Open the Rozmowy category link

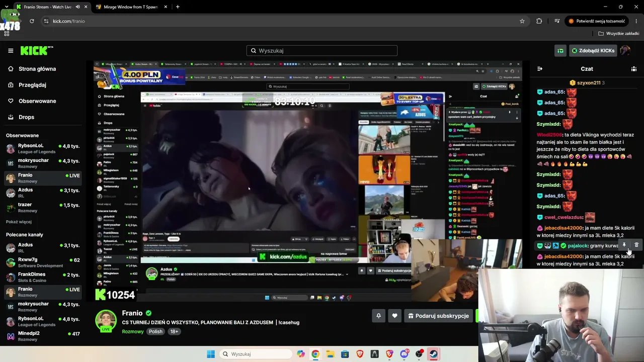[133, 332]
